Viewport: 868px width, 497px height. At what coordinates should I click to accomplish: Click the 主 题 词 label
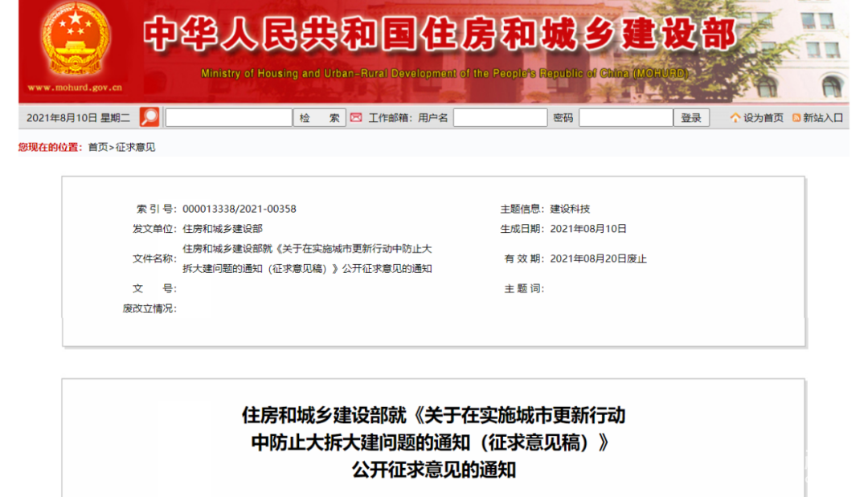pyautogui.click(x=524, y=288)
